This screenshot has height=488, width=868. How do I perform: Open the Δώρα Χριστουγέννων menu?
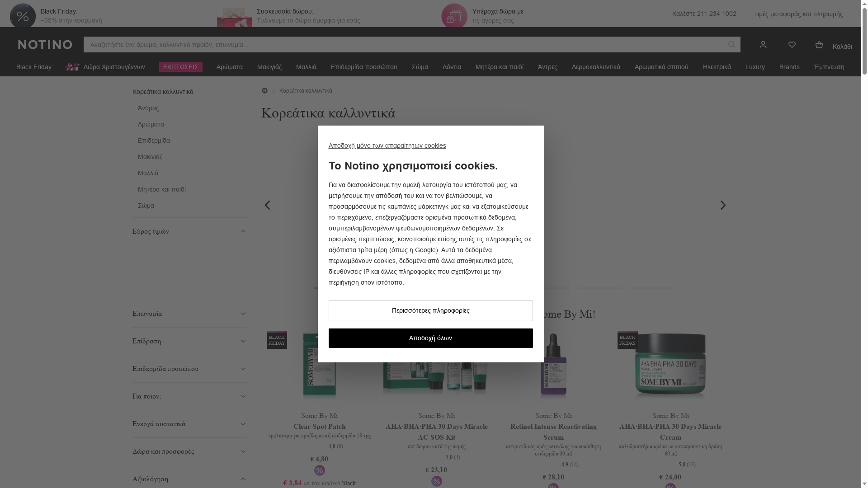point(105,67)
